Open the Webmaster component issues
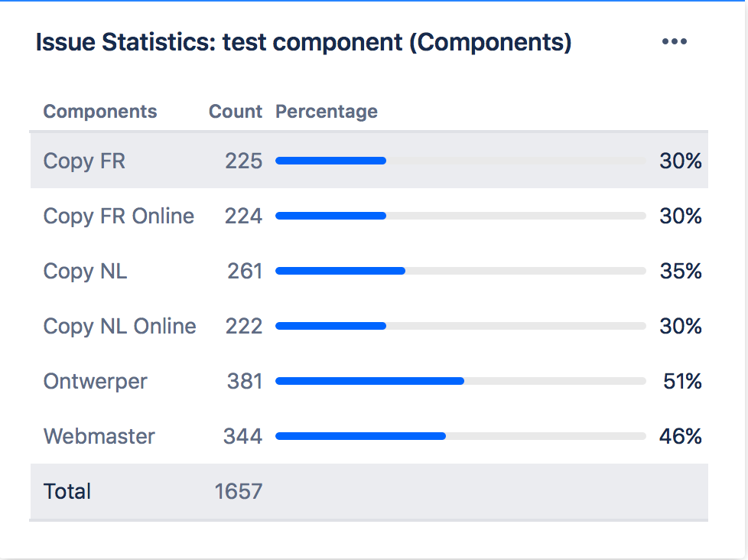 99,437
